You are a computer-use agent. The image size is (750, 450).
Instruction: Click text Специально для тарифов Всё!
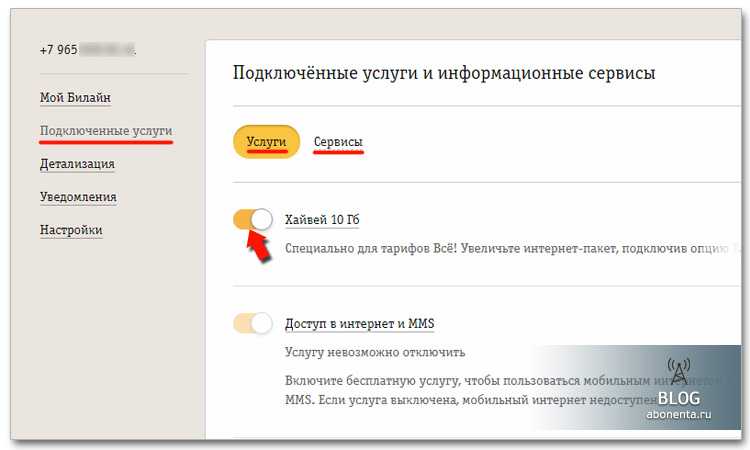(x=370, y=249)
